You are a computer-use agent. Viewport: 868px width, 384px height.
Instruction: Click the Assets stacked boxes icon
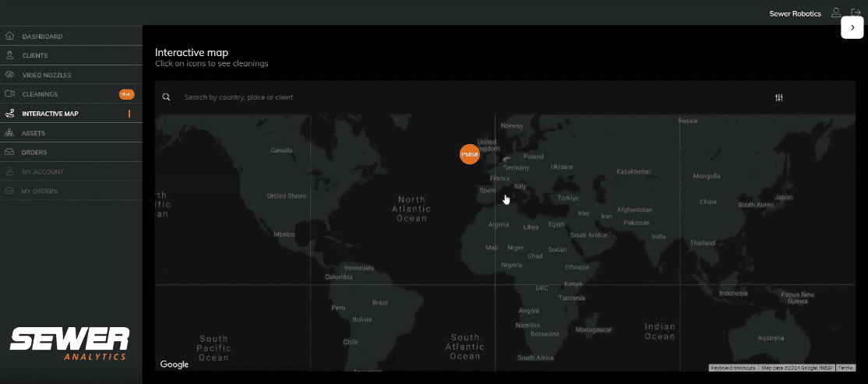pos(9,133)
